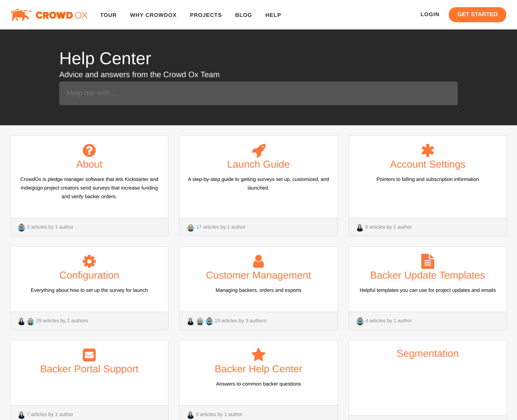Go to Projects in the navigation
This screenshot has width=517, height=420.
[206, 15]
